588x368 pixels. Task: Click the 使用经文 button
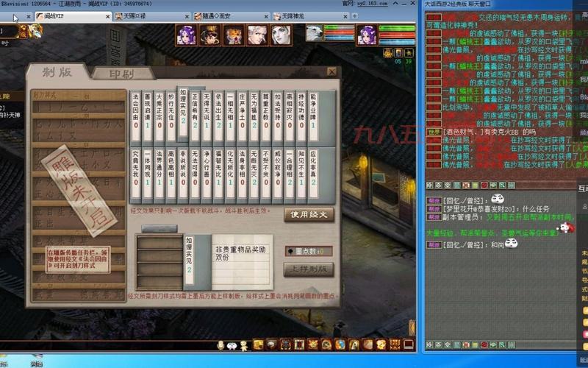point(309,215)
